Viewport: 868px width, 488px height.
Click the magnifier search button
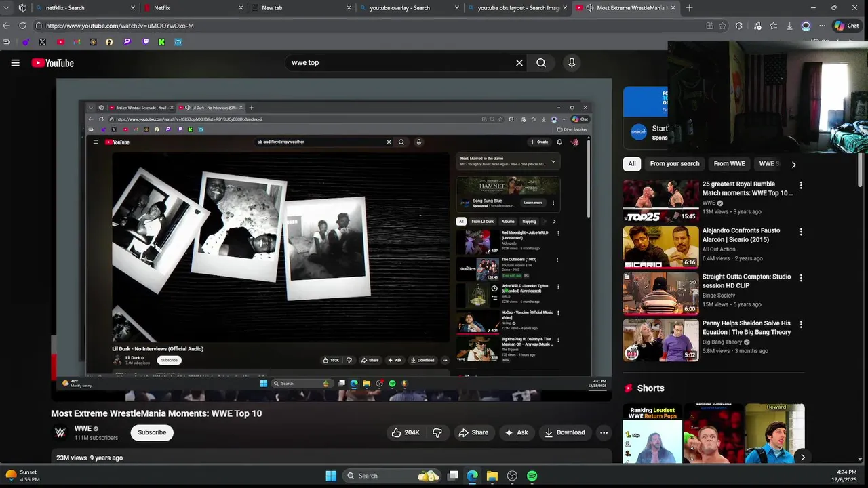point(541,63)
